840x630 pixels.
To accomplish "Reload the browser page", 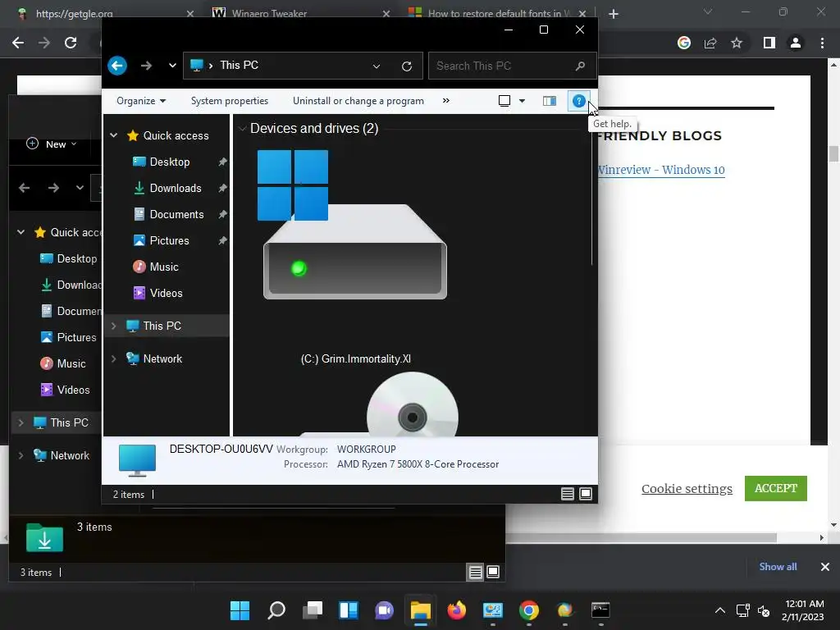I will (71, 43).
